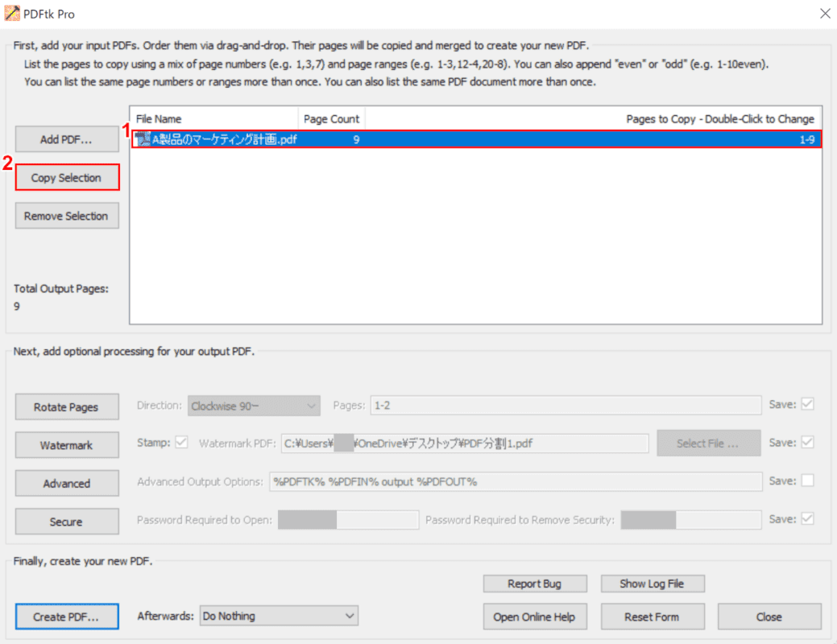Click the rotate Pages input field
The width and height of the screenshot is (837, 644).
click(x=566, y=406)
